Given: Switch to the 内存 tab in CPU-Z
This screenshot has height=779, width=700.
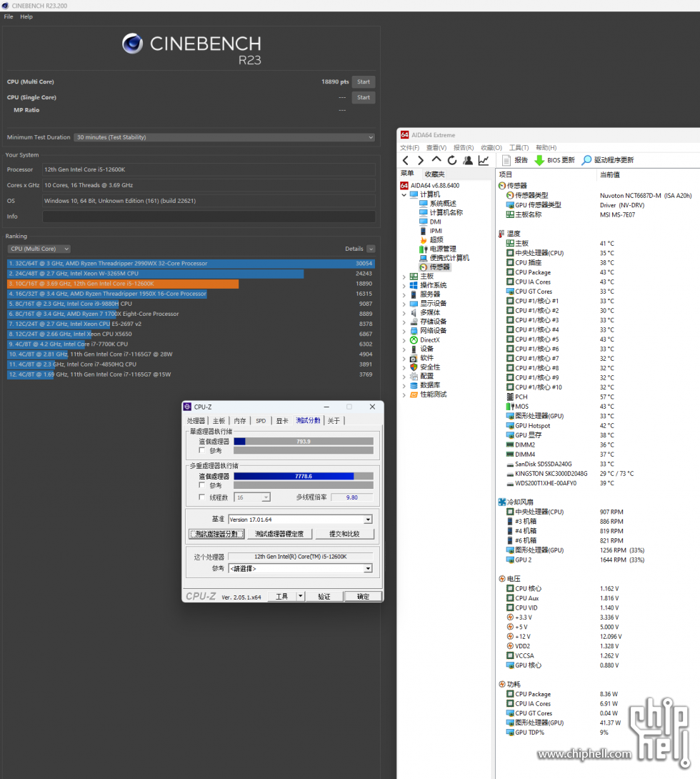Looking at the screenshot, I should (240, 421).
